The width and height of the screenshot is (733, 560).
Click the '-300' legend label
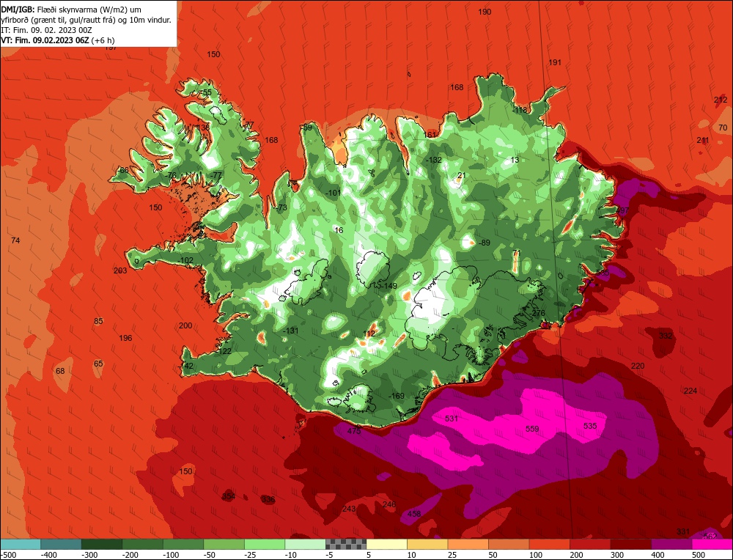88,555
